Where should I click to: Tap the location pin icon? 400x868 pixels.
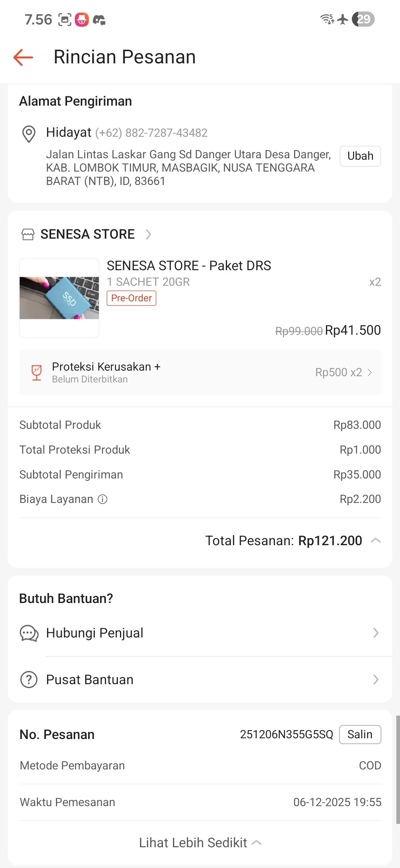point(29,134)
